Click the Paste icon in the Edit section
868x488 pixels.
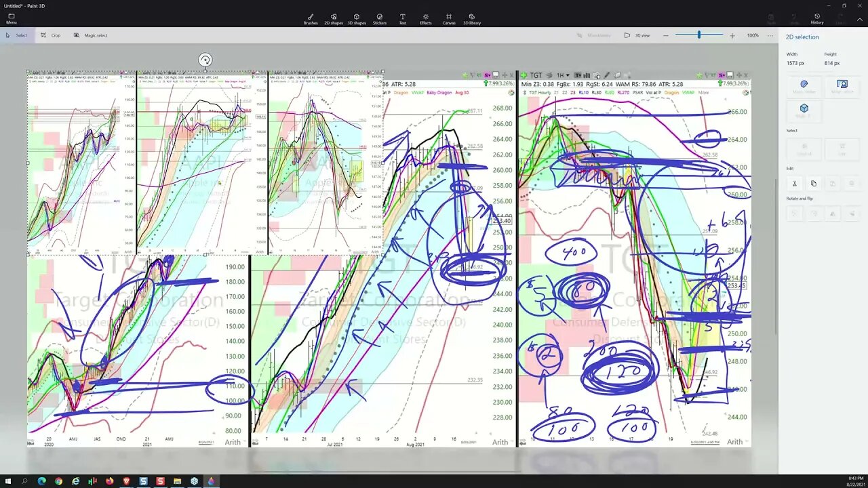833,184
